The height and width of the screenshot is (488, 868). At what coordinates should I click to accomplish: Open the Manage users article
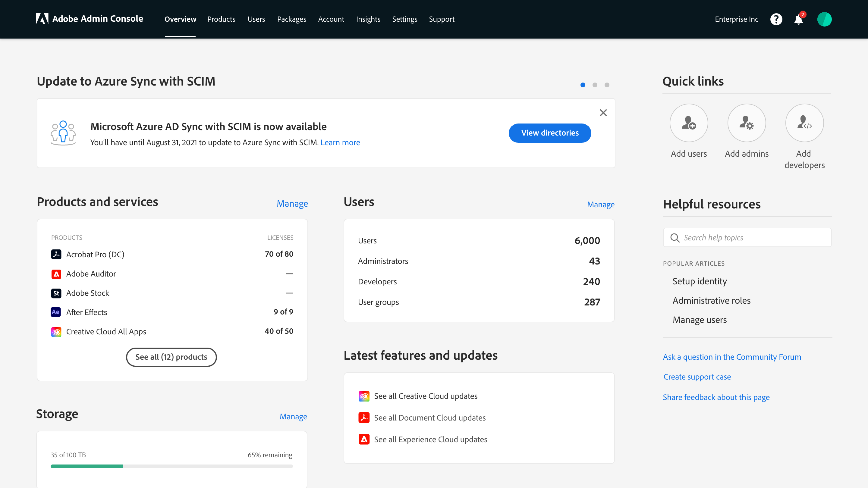click(700, 320)
